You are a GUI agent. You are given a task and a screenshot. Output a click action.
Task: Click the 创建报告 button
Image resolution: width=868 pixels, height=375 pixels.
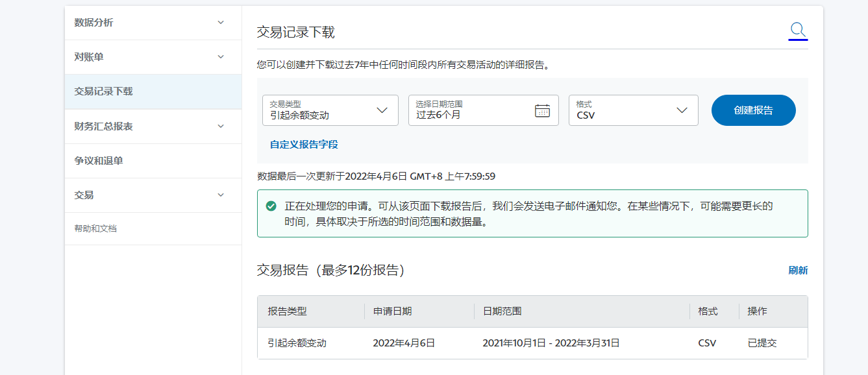753,110
